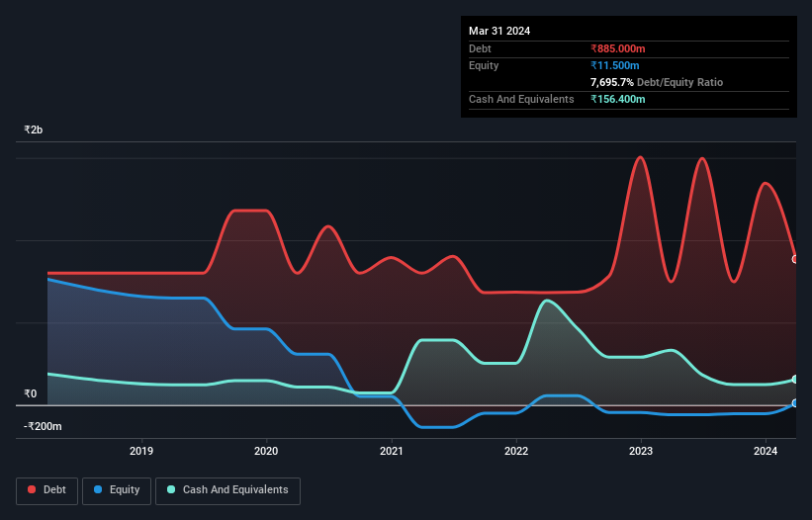Toggle the Debt series legend button
The image size is (812, 520).
46,490
